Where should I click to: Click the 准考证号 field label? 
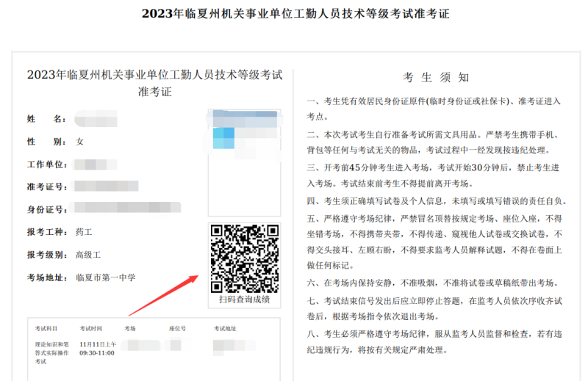pos(46,186)
